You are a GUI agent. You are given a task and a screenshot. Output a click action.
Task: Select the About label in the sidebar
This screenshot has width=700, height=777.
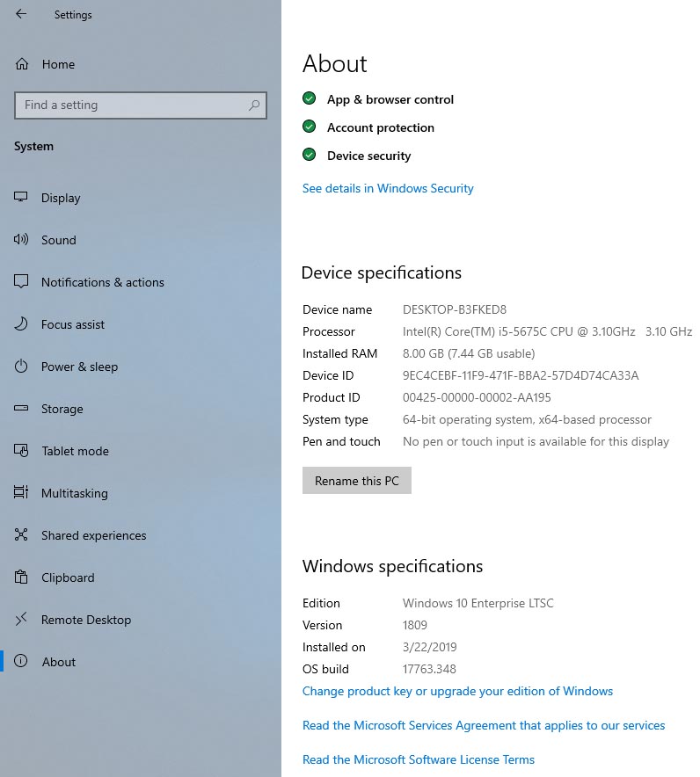point(59,662)
